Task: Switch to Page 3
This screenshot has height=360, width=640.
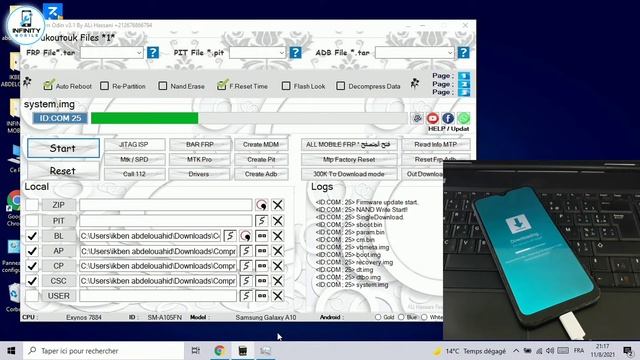Action: tap(464, 93)
